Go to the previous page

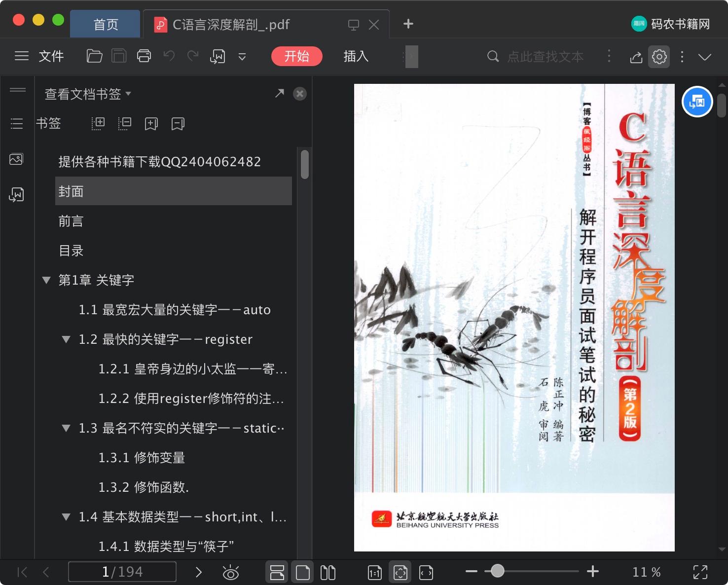click(46, 572)
